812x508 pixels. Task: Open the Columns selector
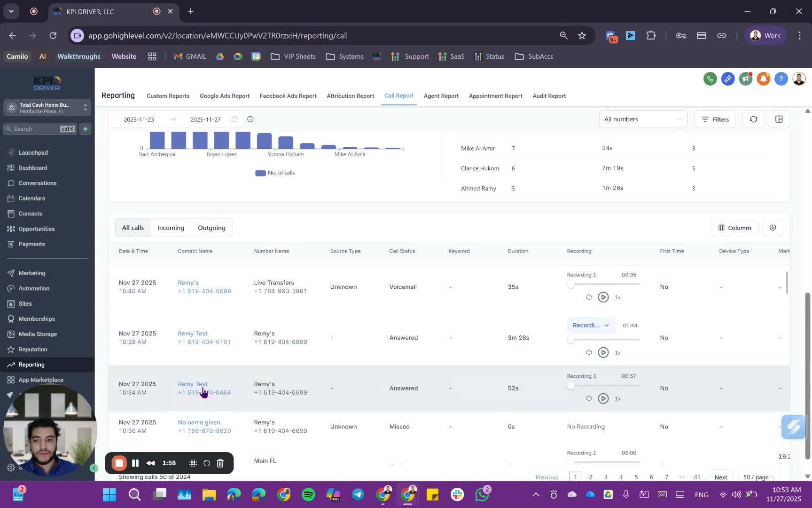[735, 228]
